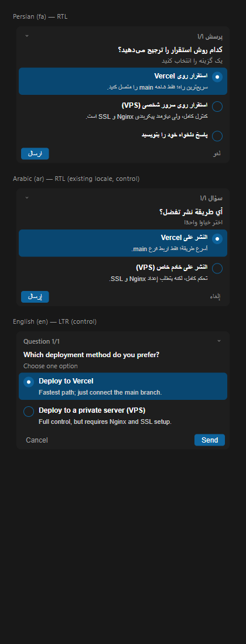Select Persian custom answer radio button
The image size is (246, 644).
point(217,136)
